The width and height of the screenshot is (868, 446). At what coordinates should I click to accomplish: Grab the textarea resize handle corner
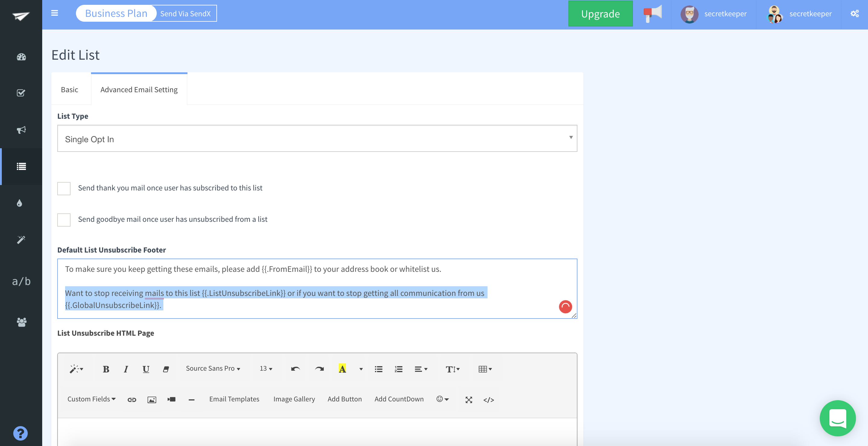(574, 315)
